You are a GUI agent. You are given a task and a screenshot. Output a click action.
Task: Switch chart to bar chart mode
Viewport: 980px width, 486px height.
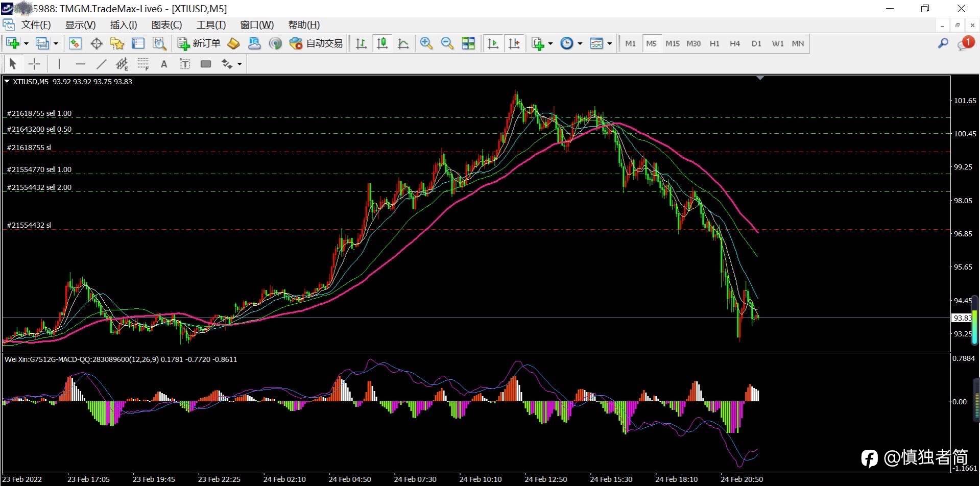point(361,44)
